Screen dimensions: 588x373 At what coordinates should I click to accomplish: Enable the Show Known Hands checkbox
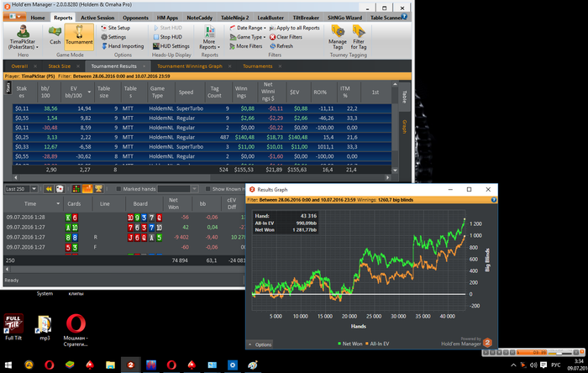pos(207,189)
